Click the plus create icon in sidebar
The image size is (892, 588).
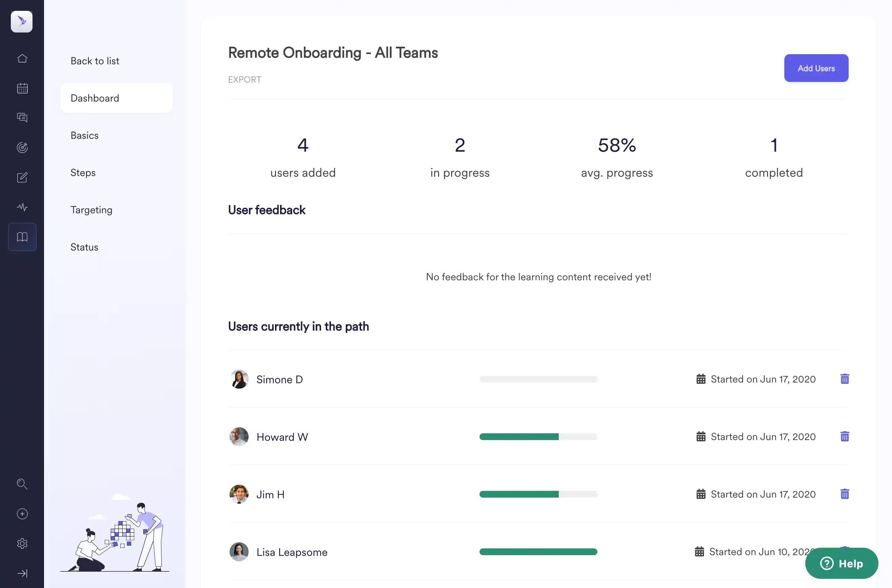point(22,514)
